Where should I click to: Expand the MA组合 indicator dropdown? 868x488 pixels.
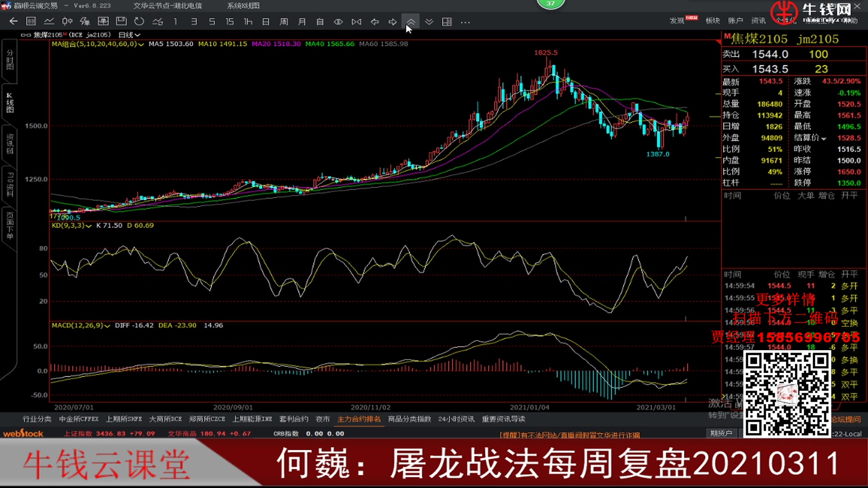click(x=142, y=44)
